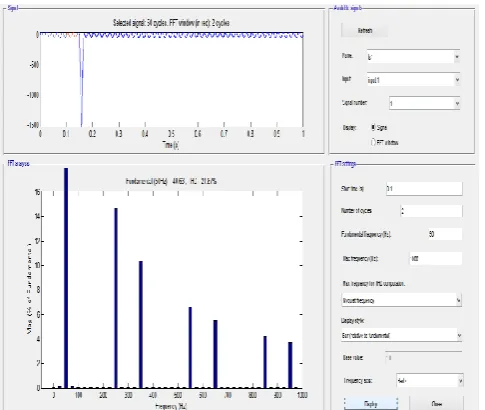Click the Fundamental frequency (Hz) field
The width and height of the screenshot is (485, 410).
pyautogui.click(x=444, y=234)
